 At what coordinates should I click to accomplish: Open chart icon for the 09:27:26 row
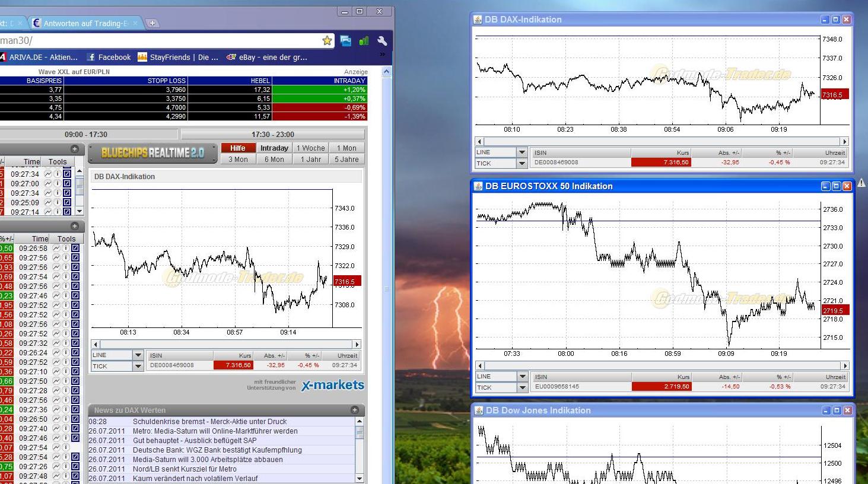(x=56, y=467)
